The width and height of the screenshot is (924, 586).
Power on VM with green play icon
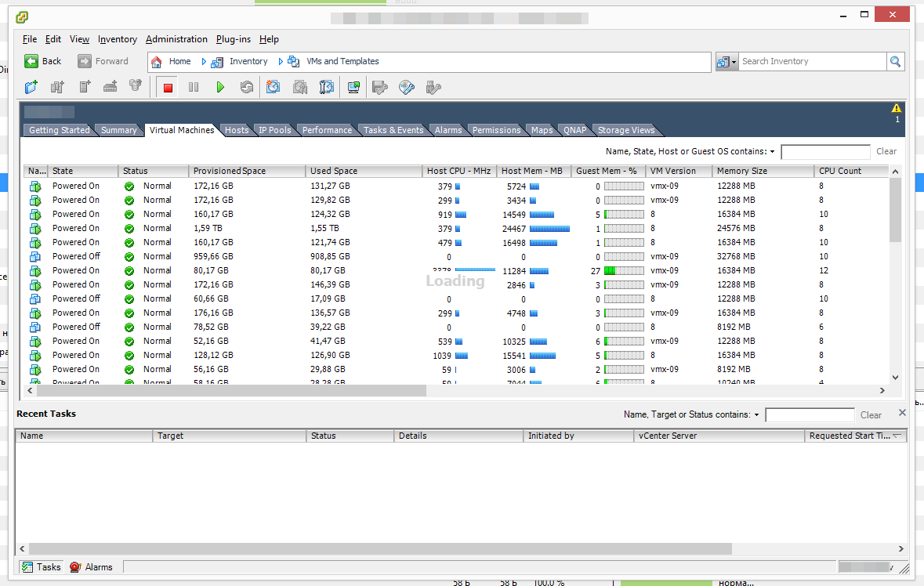point(219,87)
